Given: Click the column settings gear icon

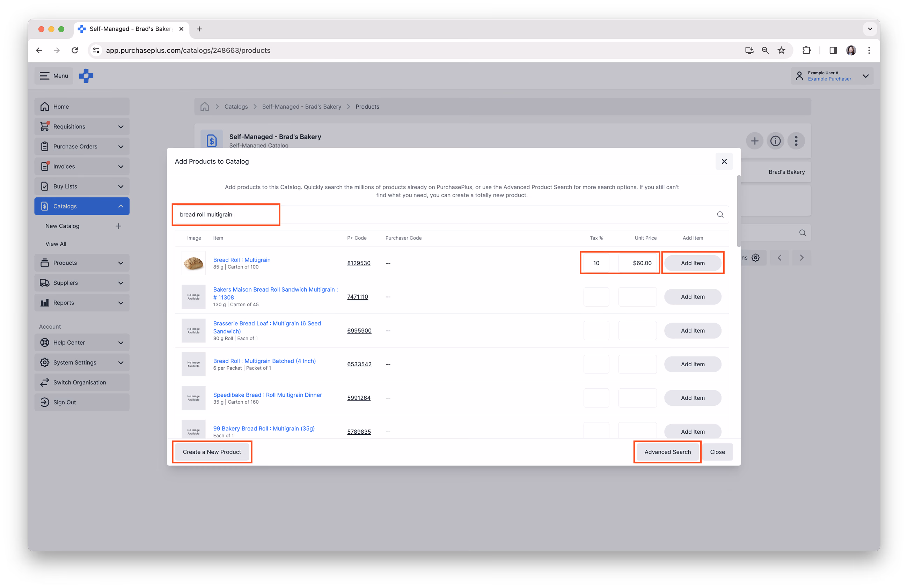Looking at the screenshot, I should coord(755,257).
